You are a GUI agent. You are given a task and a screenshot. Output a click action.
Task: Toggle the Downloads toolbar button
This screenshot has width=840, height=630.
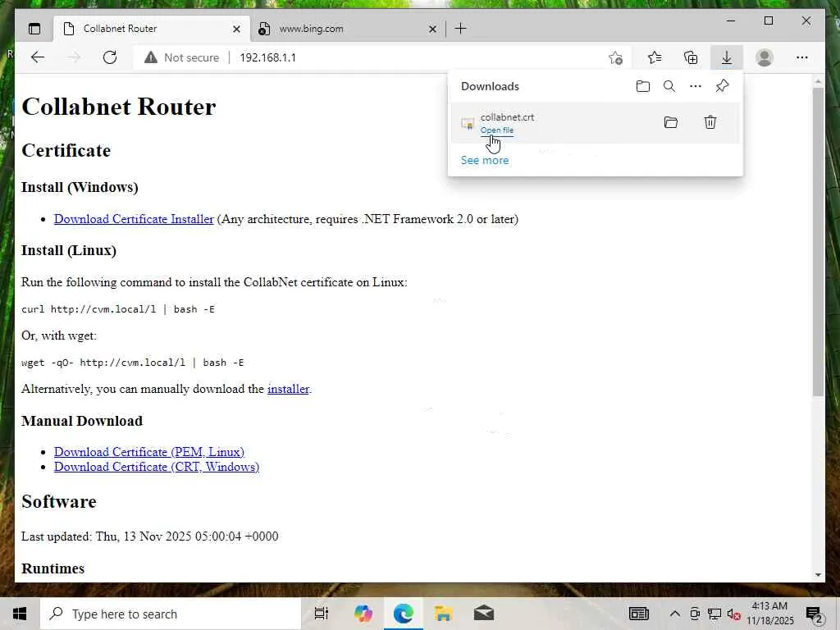coord(727,57)
